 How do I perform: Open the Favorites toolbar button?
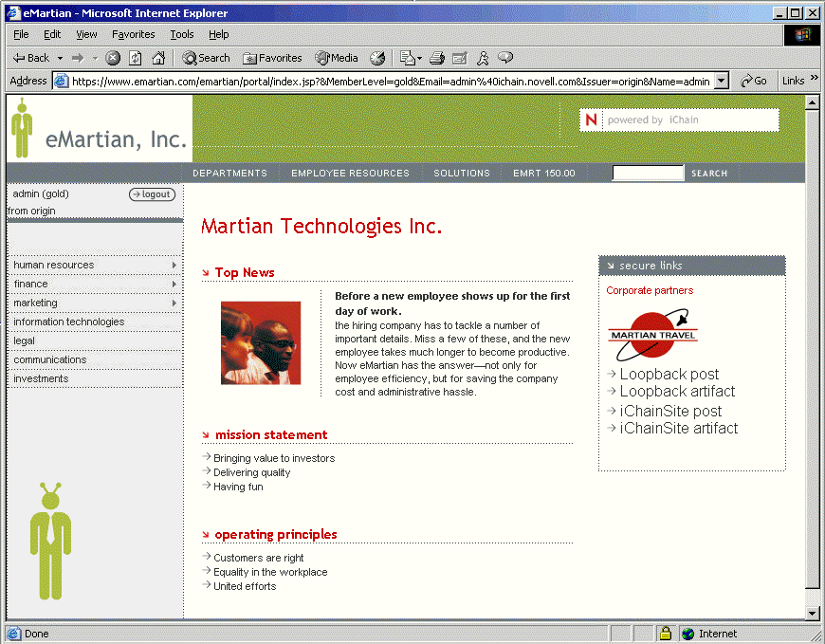pos(272,58)
